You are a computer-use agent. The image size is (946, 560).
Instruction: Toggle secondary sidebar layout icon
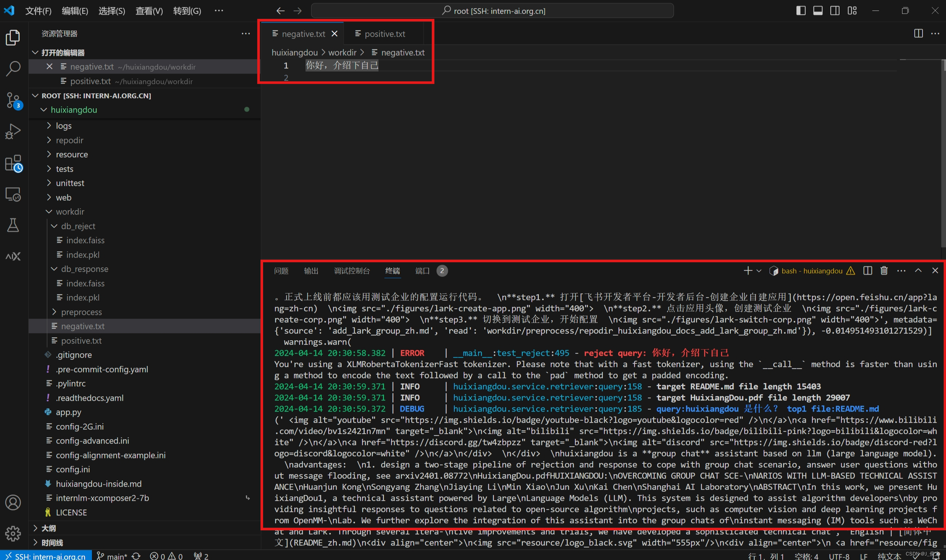click(x=835, y=10)
